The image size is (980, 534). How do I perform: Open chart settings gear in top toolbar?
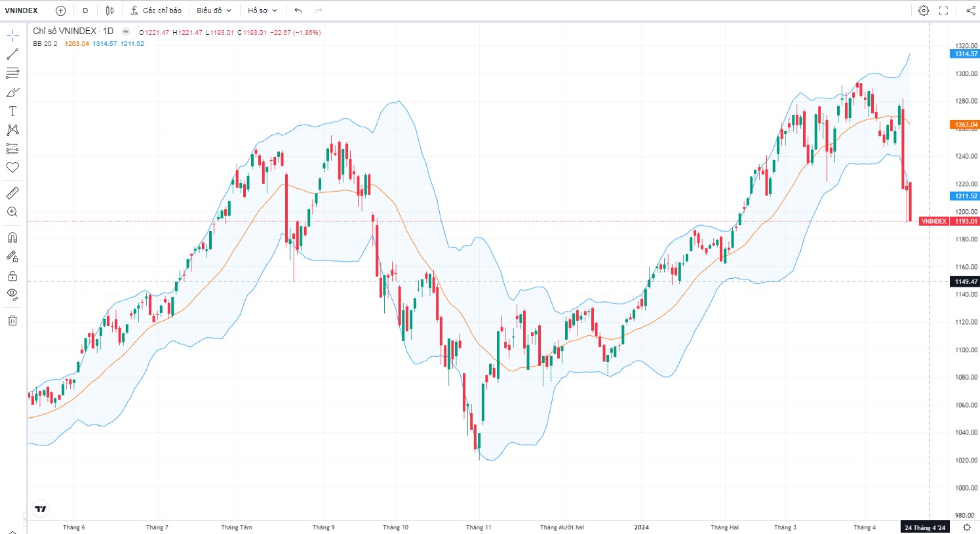(924, 10)
